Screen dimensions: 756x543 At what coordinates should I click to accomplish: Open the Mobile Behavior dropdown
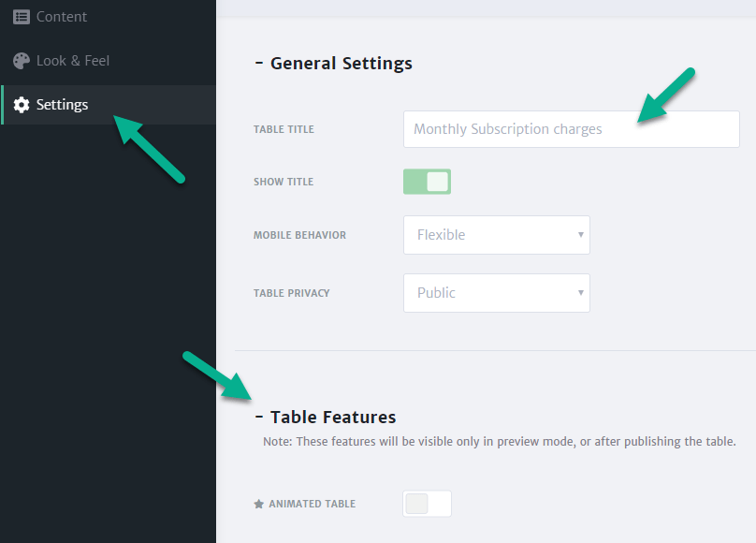496,235
